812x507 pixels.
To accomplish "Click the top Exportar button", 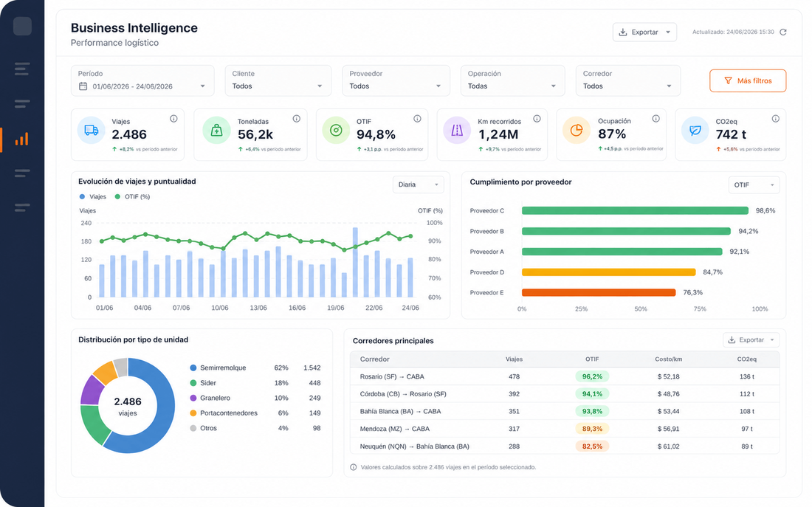I will 644,32.
